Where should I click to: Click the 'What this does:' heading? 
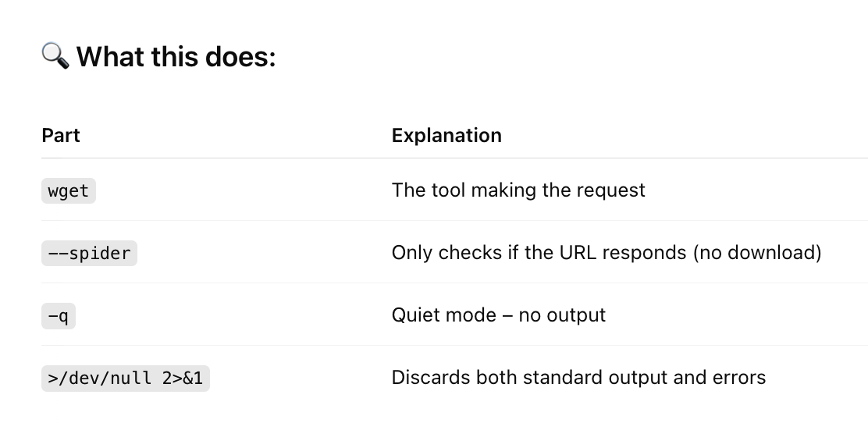pyautogui.click(x=176, y=57)
